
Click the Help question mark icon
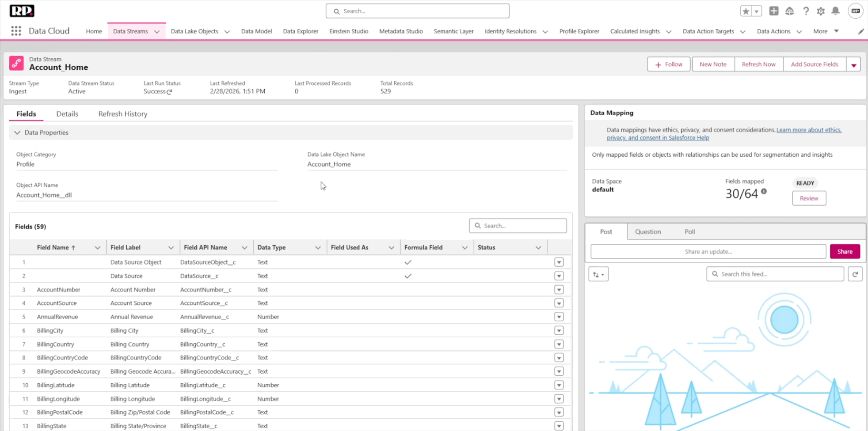pos(806,11)
